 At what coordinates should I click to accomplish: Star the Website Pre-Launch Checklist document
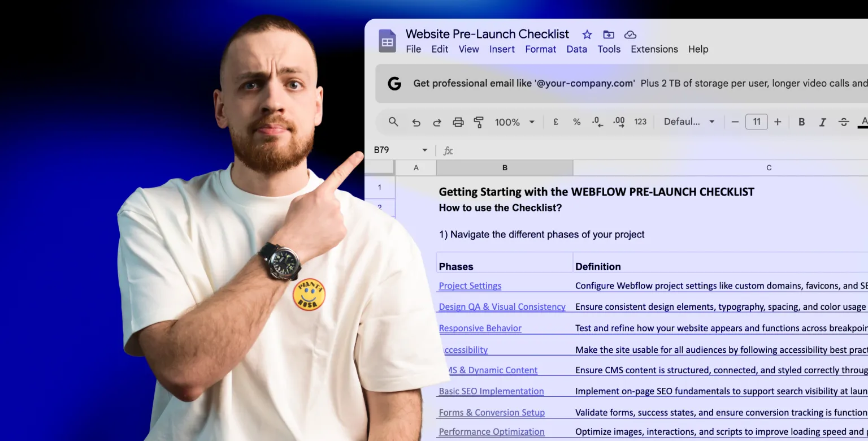(587, 34)
